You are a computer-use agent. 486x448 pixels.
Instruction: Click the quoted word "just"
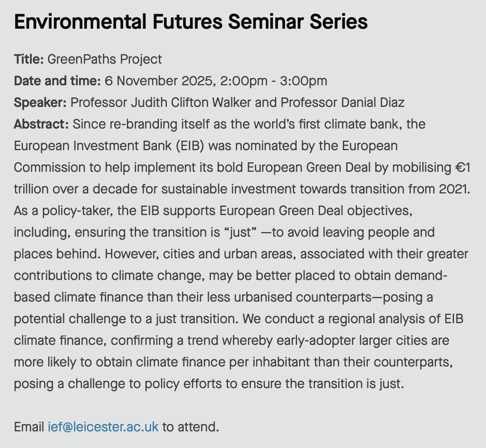pos(241,232)
